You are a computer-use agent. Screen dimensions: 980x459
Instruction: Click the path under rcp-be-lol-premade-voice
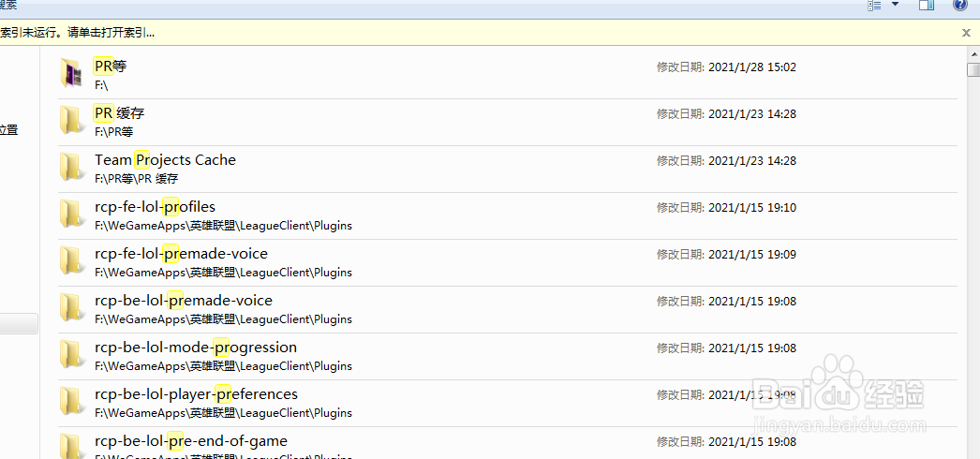point(224,319)
